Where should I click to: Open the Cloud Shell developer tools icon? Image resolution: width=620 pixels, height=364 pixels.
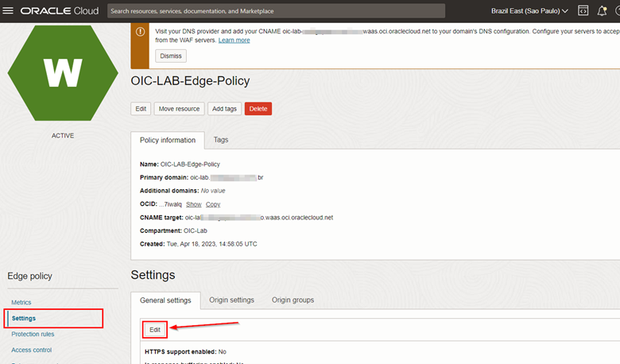point(583,10)
